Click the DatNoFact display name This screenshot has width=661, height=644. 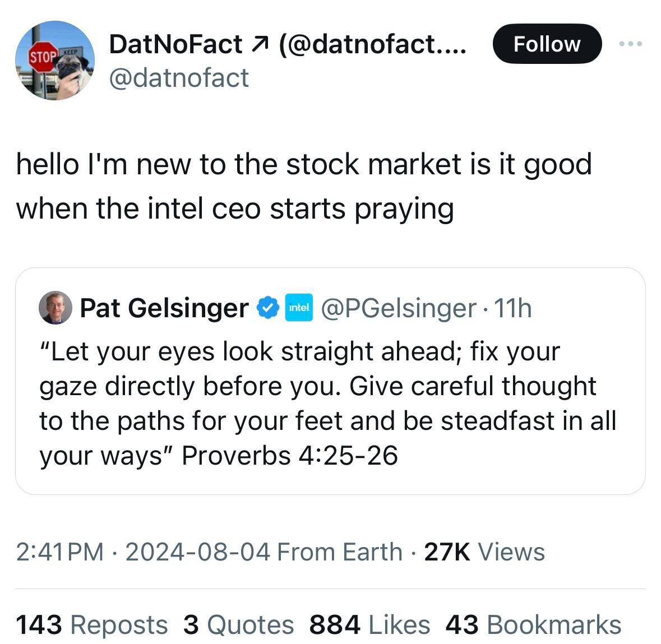tap(175, 44)
